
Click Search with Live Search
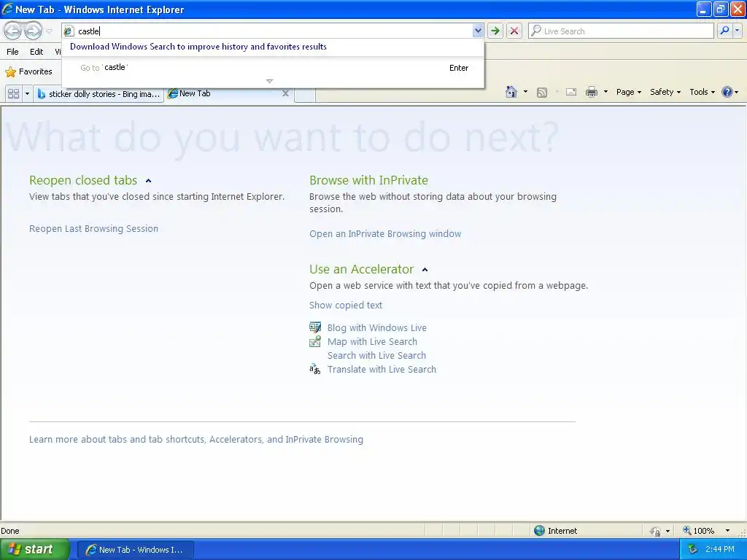click(376, 355)
